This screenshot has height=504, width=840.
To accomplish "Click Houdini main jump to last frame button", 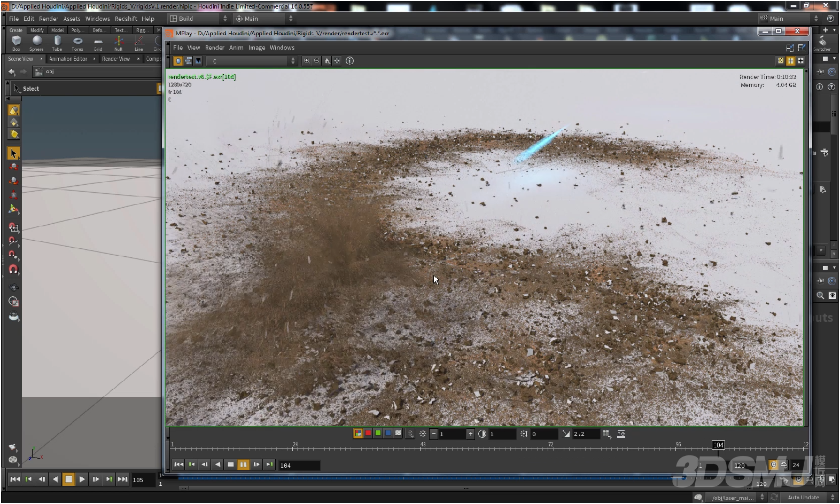I will (x=122, y=479).
